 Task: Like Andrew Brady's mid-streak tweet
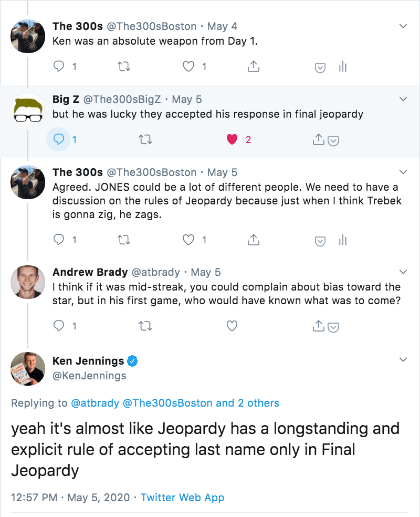pyautogui.click(x=232, y=326)
